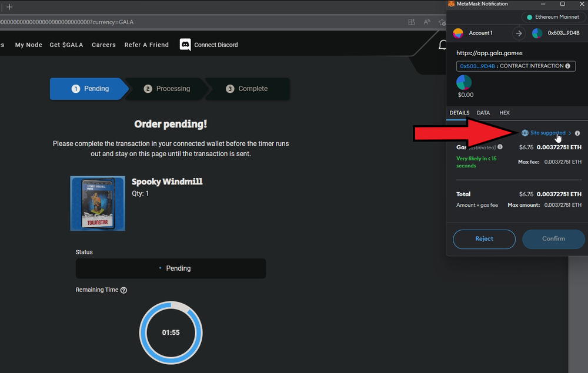Minimize the MetaMask Notification window
This screenshot has width=588, height=373.
(x=543, y=4)
